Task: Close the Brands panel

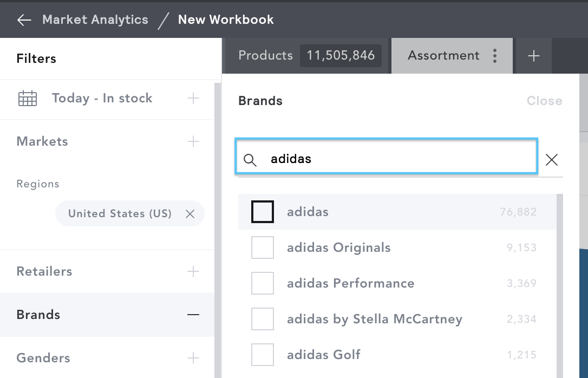Action: (x=545, y=101)
